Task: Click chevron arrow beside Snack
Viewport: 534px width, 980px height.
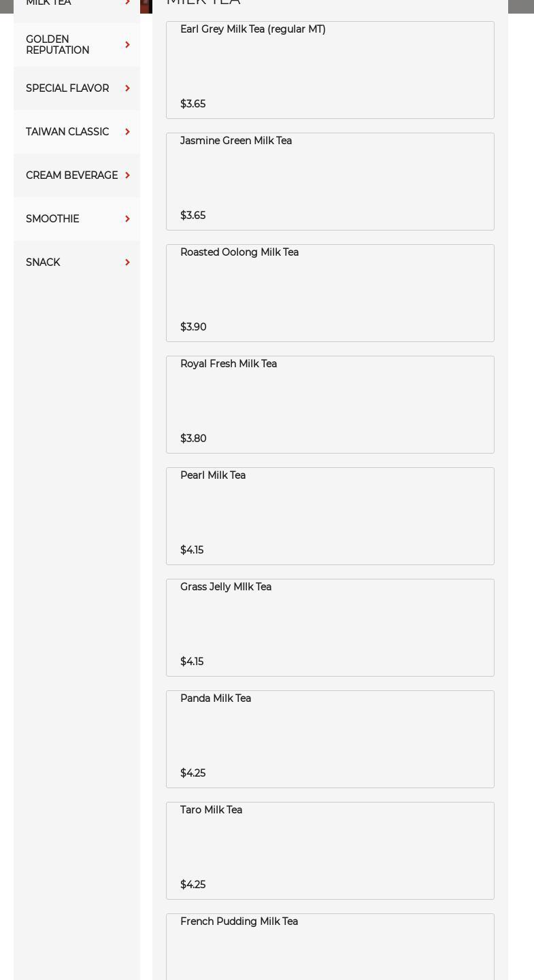Action: pyautogui.click(x=127, y=263)
